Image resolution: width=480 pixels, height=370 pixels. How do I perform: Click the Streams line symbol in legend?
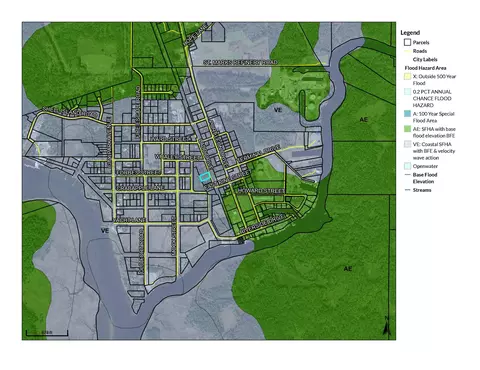tap(407, 190)
